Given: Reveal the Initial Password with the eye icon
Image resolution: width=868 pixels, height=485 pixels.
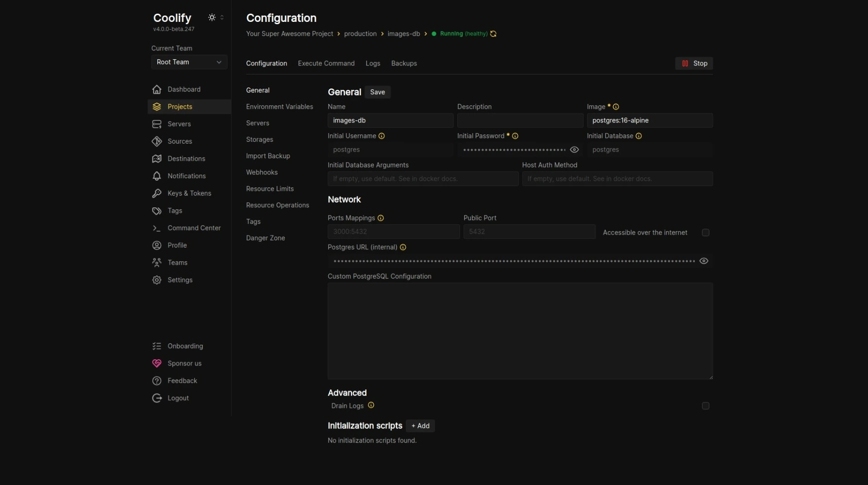Looking at the screenshot, I should (x=574, y=150).
